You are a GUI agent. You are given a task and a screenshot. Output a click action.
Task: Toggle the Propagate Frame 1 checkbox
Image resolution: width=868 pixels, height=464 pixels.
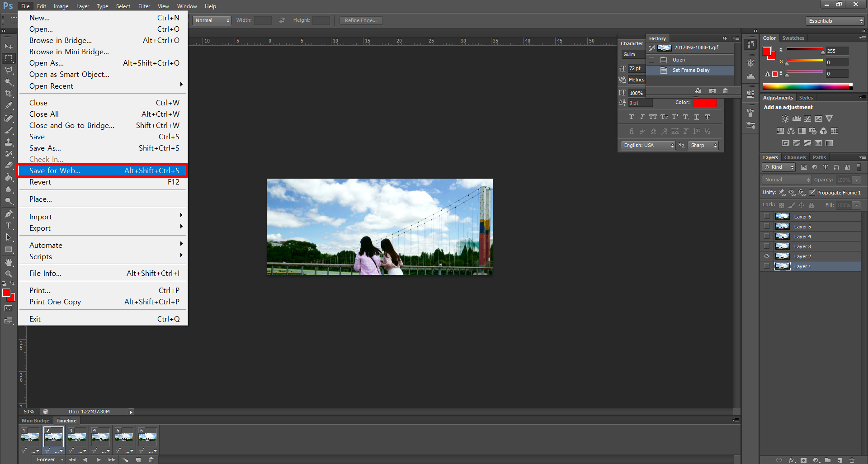pyautogui.click(x=812, y=193)
